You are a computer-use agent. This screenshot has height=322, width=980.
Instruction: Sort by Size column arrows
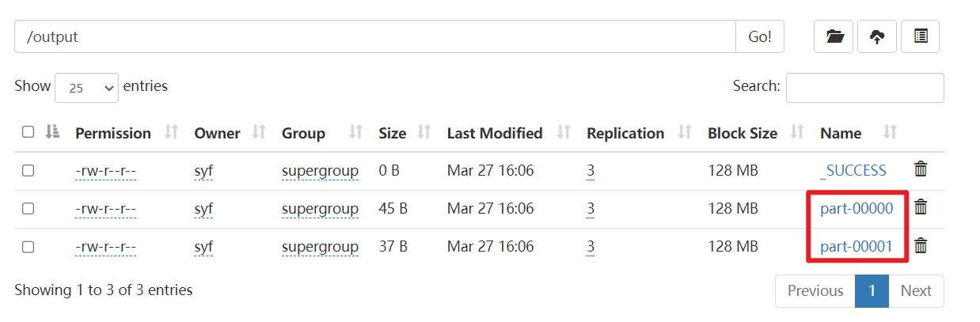click(x=424, y=132)
